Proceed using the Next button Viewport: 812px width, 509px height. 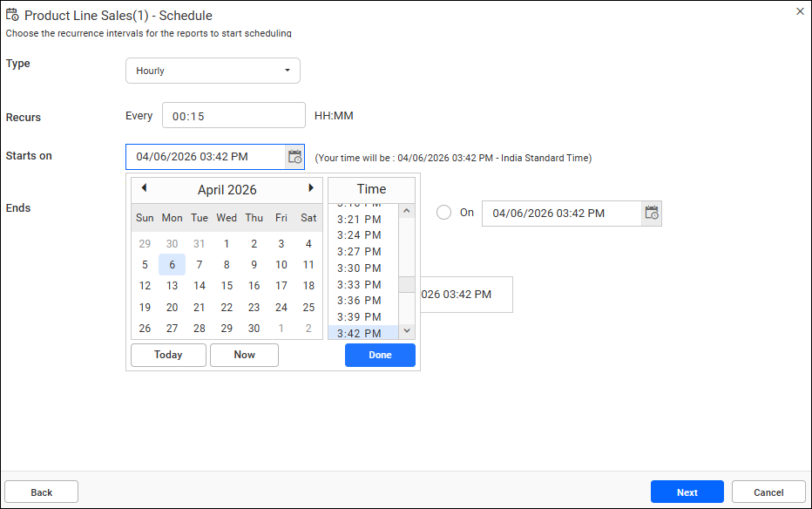point(687,491)
